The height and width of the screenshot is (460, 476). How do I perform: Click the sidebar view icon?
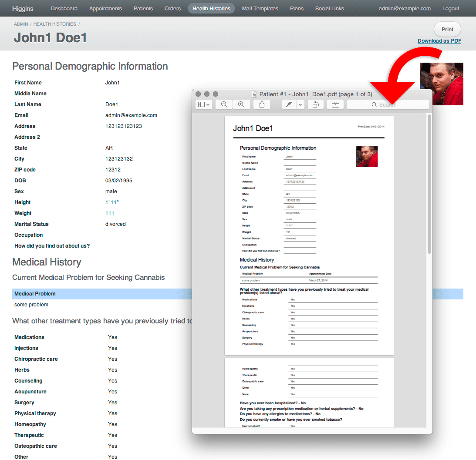coord(201,105)
